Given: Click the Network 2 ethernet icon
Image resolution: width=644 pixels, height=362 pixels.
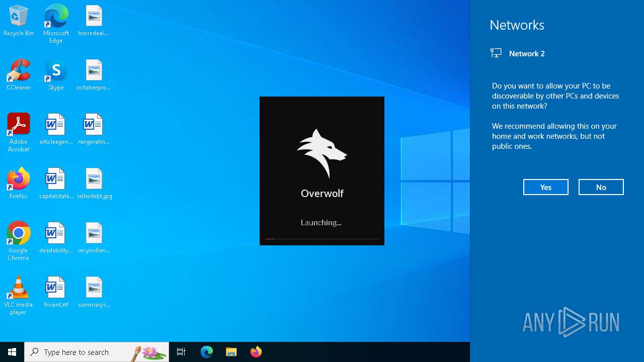Looking at the screenshot, I should (496, 53).
